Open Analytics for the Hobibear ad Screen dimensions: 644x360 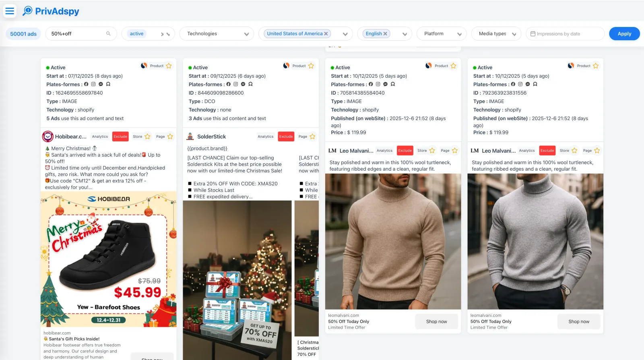tap(100, 137)
